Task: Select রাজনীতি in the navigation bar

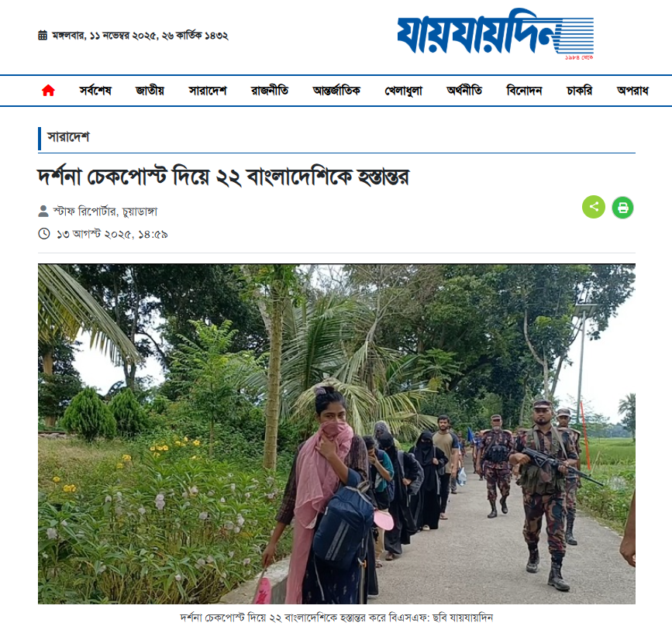Action: click(270, 91)
